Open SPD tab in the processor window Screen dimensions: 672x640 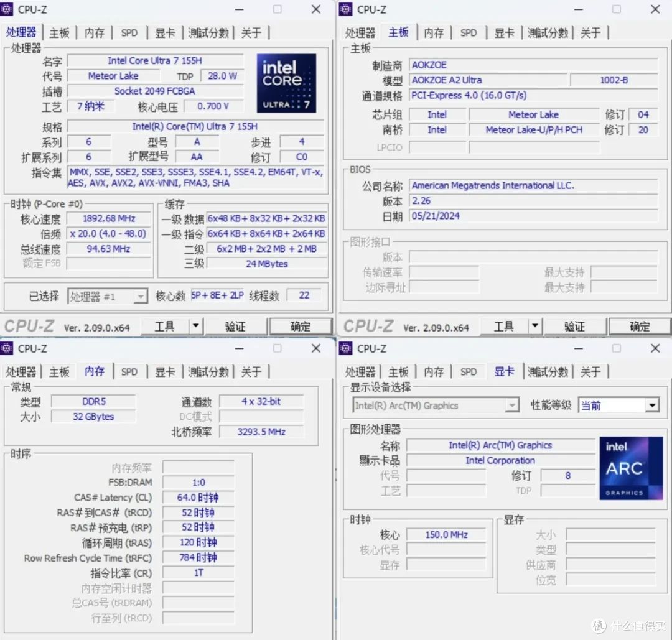click(x=129, y=33)
